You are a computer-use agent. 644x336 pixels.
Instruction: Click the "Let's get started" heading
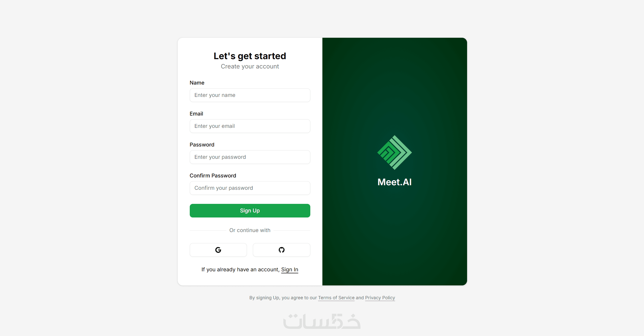[250, 56]
